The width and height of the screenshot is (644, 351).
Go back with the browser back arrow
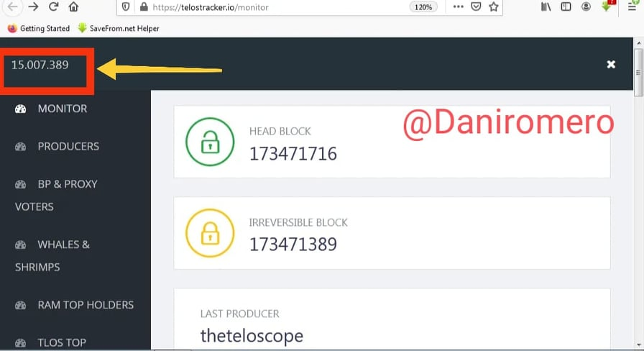[13, 6]
